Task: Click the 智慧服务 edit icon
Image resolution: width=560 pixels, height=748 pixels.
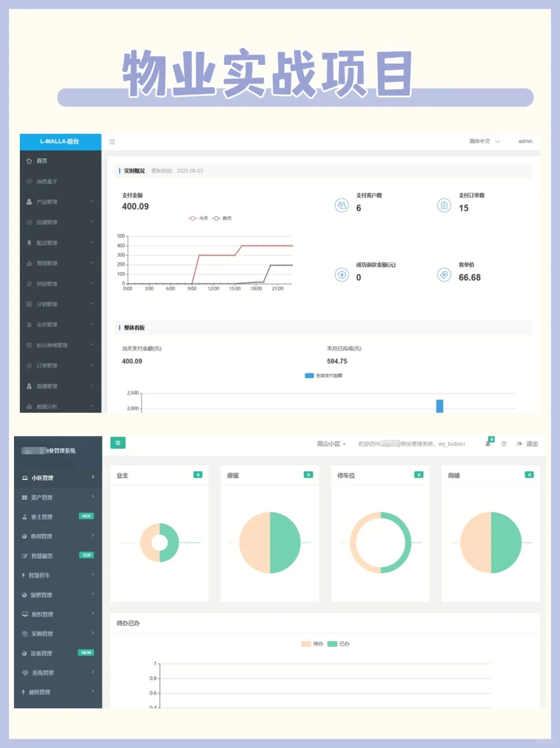Action: (24, 556)
